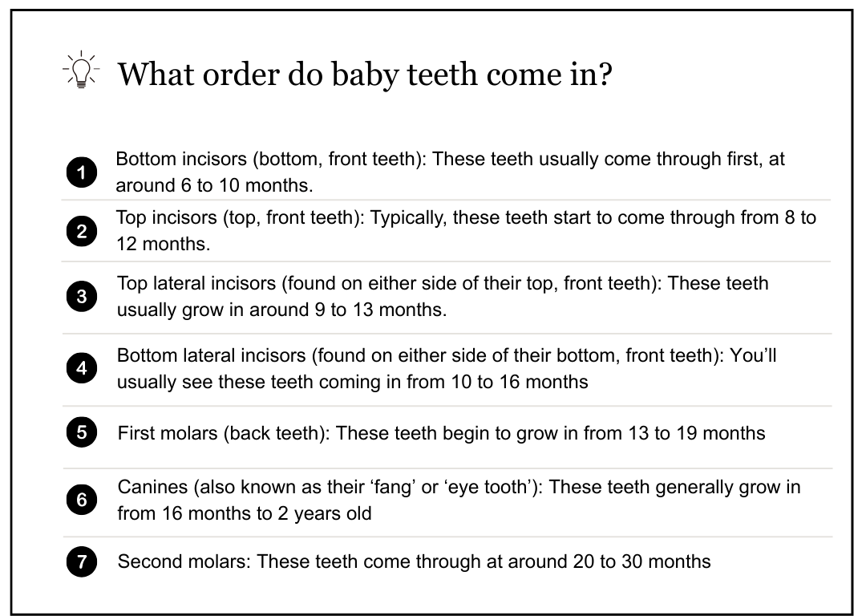This screenshot has width=866, height=616.
Task: Click the text '16 months to 2 years old'
Action: pos(245,513)
